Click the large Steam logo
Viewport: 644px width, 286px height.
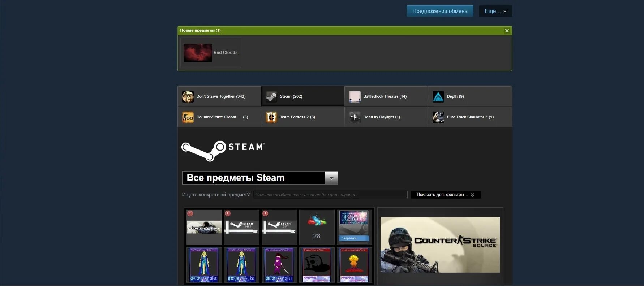223,151
